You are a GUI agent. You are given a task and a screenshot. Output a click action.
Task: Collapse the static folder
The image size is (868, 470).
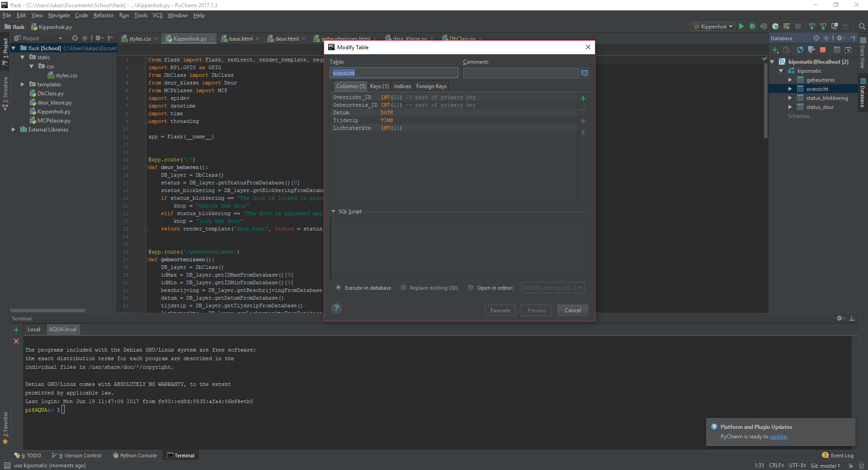pos(22,57)
